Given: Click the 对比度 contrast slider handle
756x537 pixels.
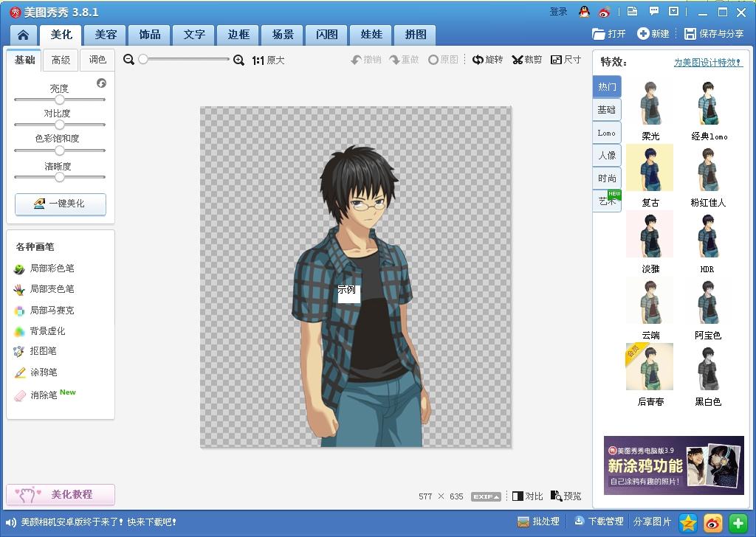Looking at the screenshot, I should [x=59, y=125].
